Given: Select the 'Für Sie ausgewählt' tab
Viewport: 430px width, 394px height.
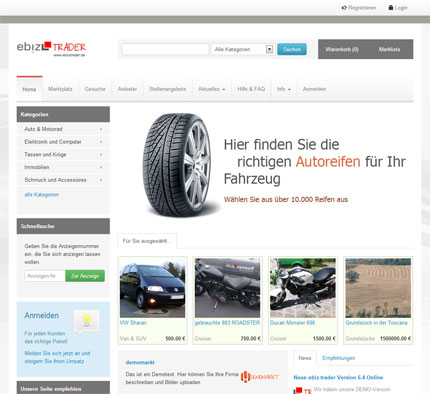Looking at the screenshot, I should pos(147,241).
